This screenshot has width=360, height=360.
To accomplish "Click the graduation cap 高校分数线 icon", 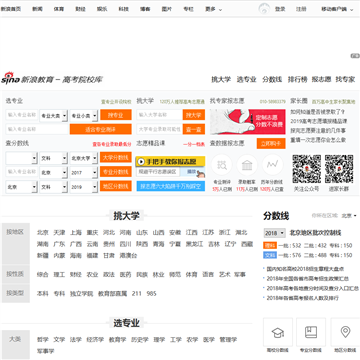I will (x=278, y=332).
